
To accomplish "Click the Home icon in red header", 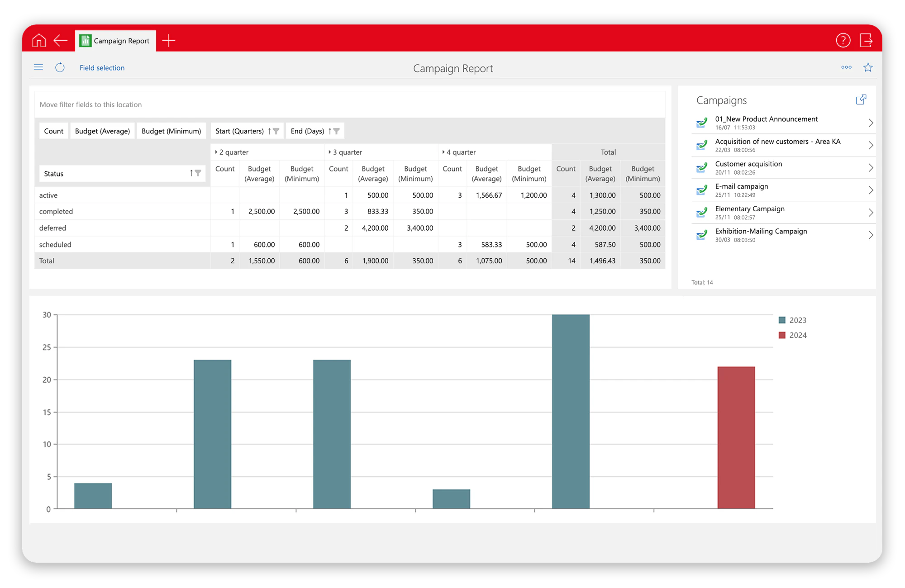I will click(39, 40).
